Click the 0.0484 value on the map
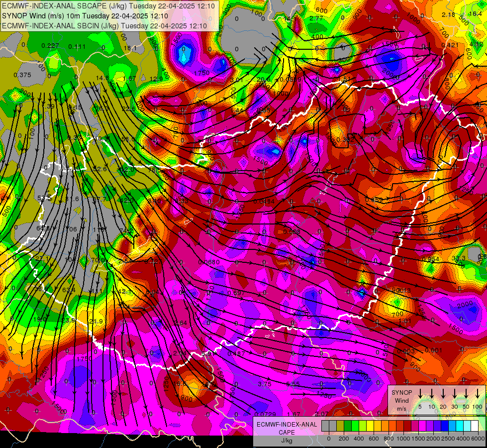The height and width of the screenshot is (448, 487). pos(264,202)
